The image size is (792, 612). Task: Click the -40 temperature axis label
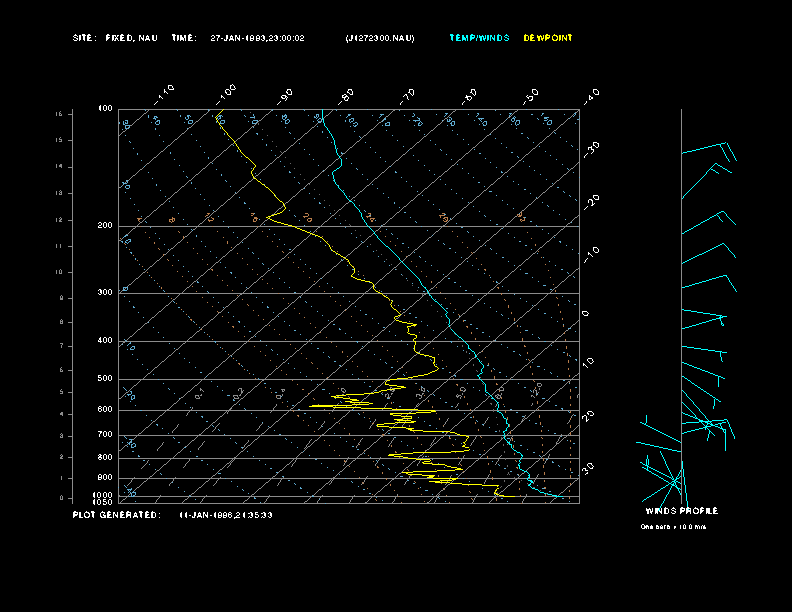click(x=591, y=95)
